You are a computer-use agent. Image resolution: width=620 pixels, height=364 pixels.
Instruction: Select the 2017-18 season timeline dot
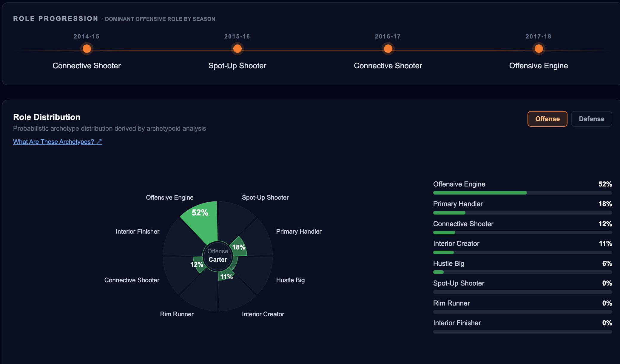pos(539,48)
